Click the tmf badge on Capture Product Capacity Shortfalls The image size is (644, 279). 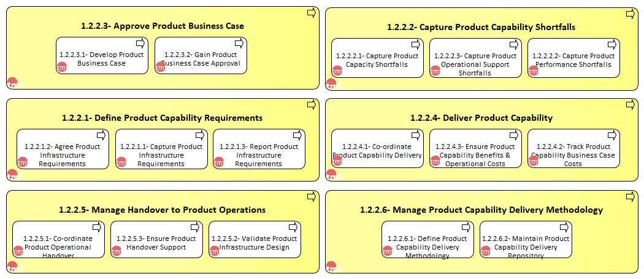coord(337,71)
